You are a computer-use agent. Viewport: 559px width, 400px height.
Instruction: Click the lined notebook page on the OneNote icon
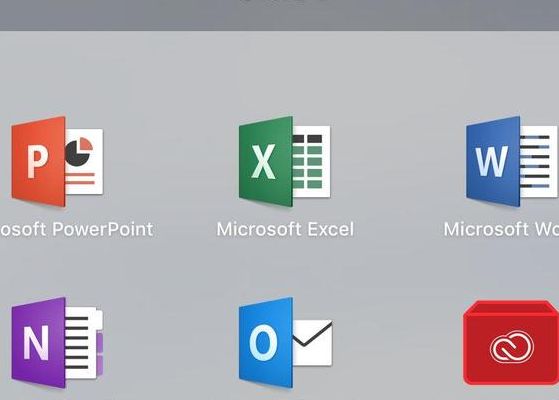point(84,343)
